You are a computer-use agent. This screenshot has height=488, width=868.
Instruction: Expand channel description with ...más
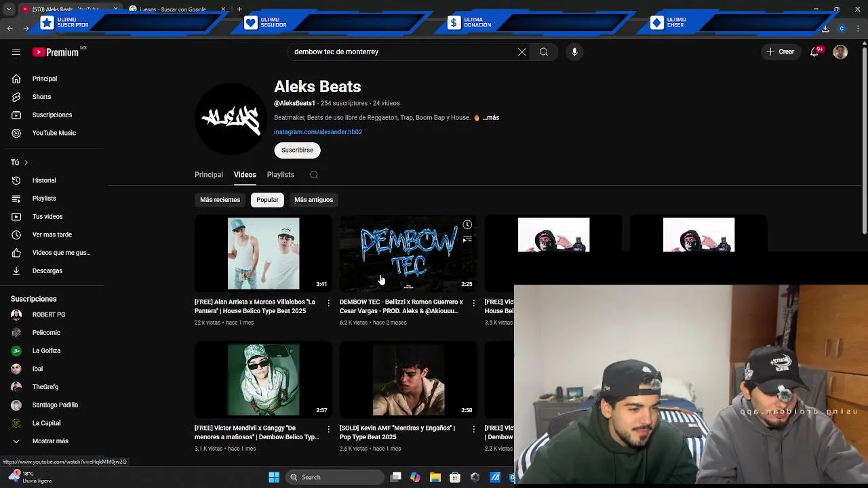click(x=491, y=117)
